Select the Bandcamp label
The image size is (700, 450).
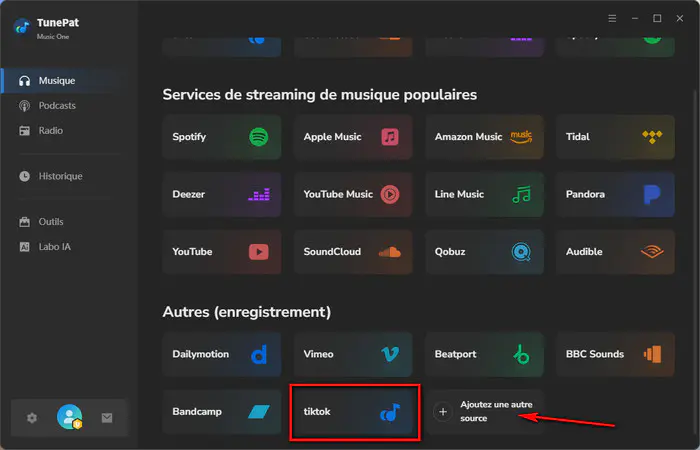[197, 412]
